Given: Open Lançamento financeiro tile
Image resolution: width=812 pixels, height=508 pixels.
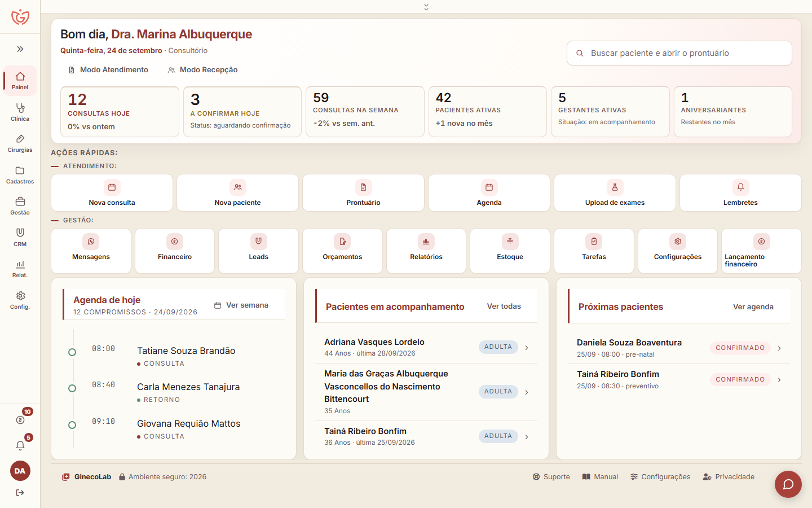Looking at the screenshot, I should click(761, 251).
